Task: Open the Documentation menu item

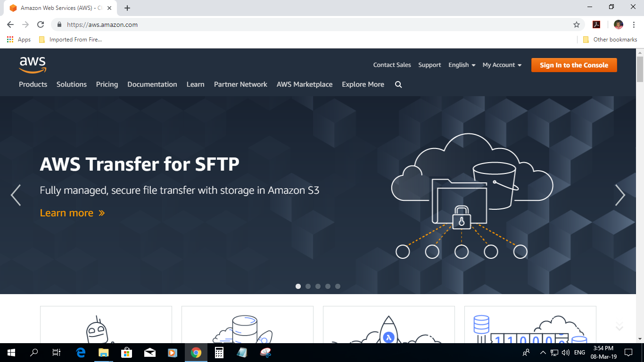Action: pos(152,84)
